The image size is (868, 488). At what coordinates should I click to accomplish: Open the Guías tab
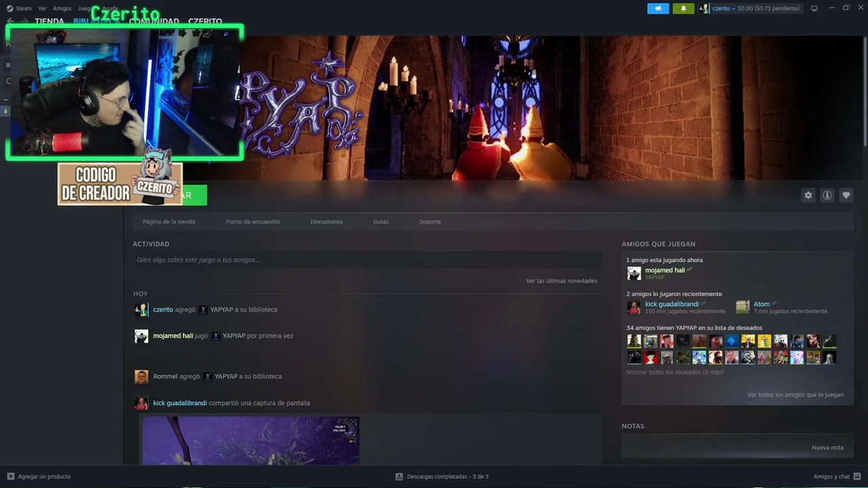pos(381,222)
